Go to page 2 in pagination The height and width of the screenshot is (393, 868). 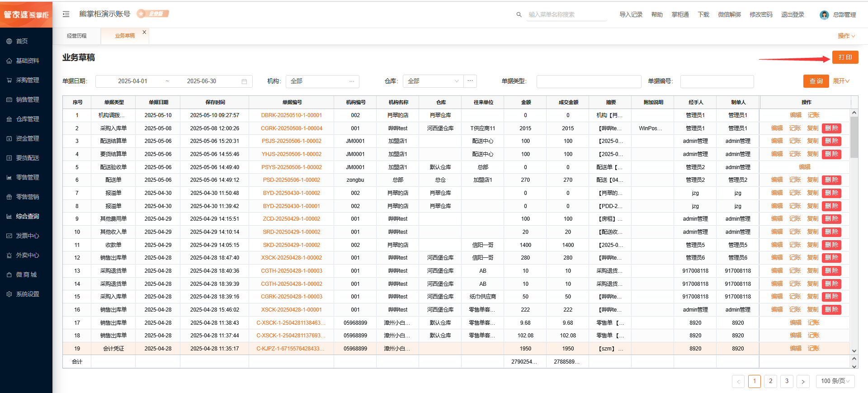pyautogui.click(x=770, y=381)
